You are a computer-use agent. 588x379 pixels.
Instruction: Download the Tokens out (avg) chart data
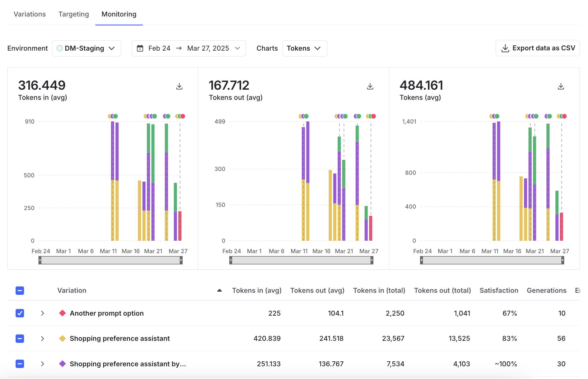pyautogui.click(x=370, y=86)
